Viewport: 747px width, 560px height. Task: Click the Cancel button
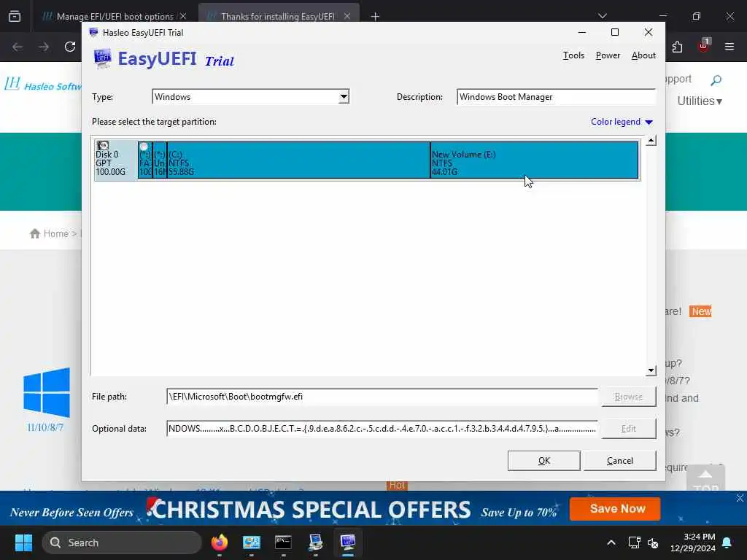620,461
